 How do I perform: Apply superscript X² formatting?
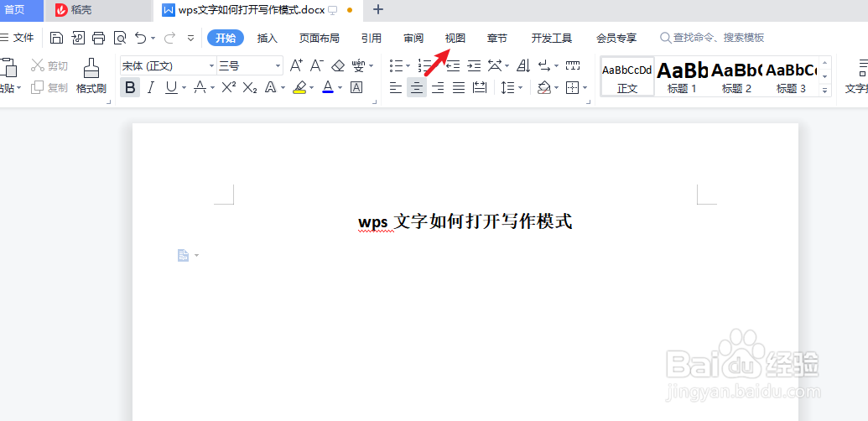click(x=229, y=87)
